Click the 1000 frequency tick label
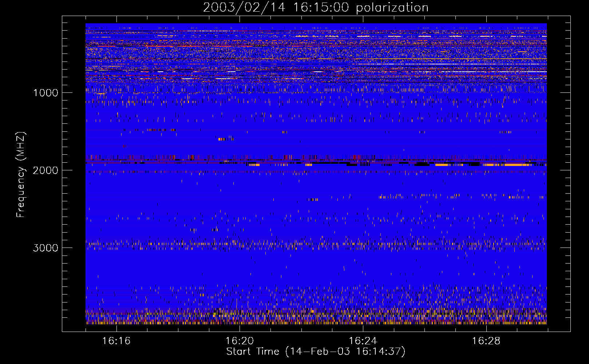Image resolution: width=589 pixels, height=364 pixels. [46, 93]
